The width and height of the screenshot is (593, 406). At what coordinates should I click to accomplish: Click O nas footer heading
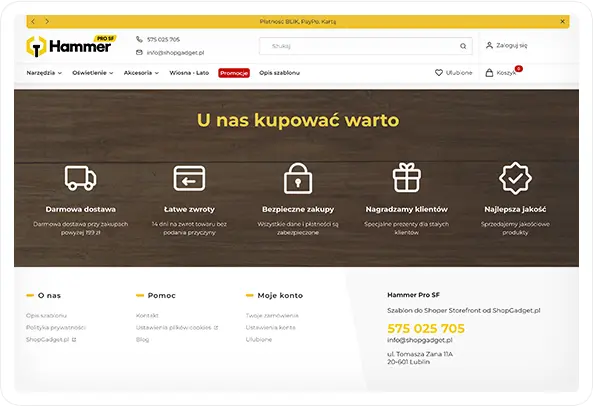[49, 295]
